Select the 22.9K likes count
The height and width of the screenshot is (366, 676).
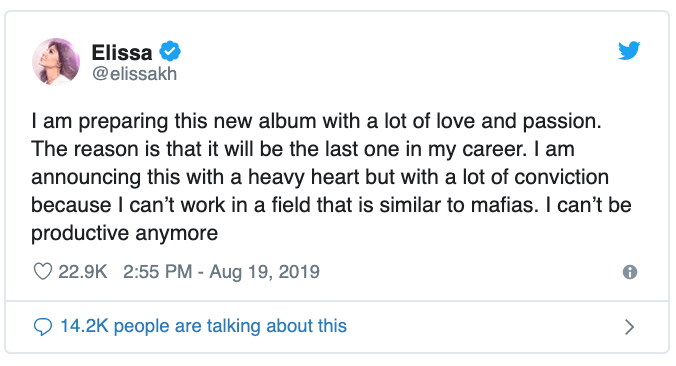82,272
